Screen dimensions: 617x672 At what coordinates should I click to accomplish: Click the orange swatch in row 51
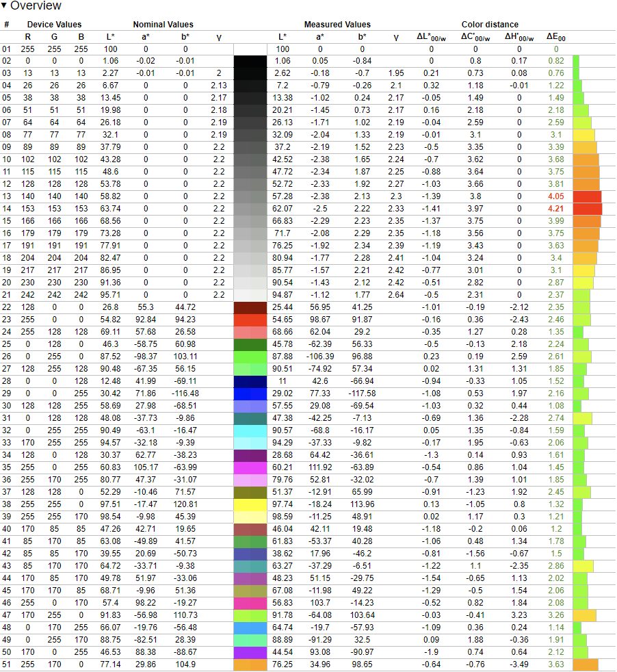tap(250, 664)
